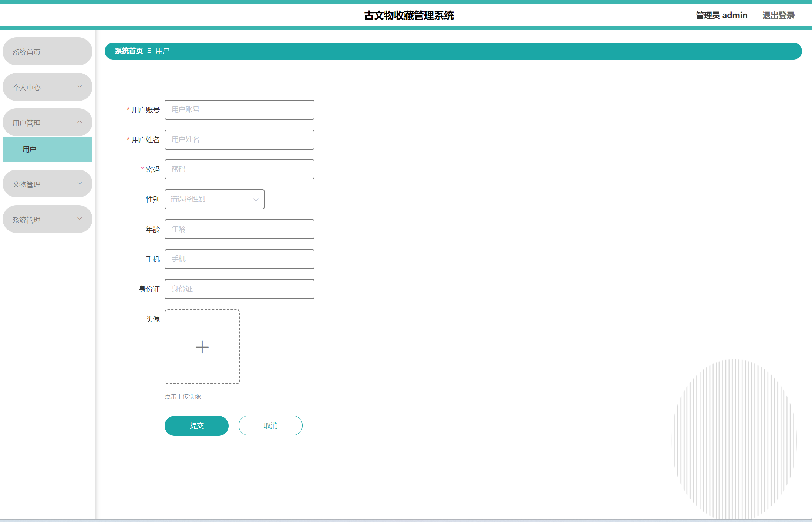Image resolution: width=812 pixels, height=522 pixels.
Task: Click the 身份证 ID card field
Action: tap(239, 289)
